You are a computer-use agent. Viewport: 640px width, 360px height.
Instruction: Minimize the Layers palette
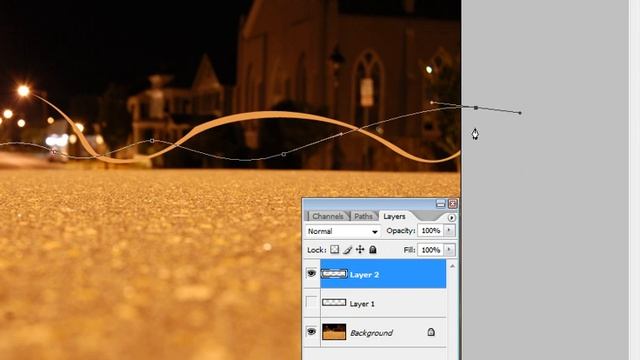pyautogui.click(x=440, y=203)
